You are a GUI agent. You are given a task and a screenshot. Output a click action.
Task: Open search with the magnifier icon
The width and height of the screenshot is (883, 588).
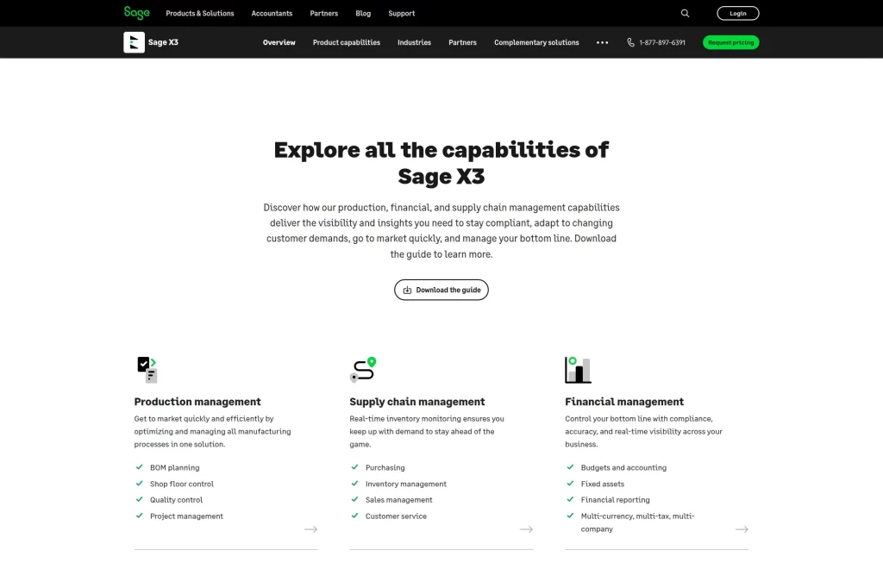tap(685, 13)
